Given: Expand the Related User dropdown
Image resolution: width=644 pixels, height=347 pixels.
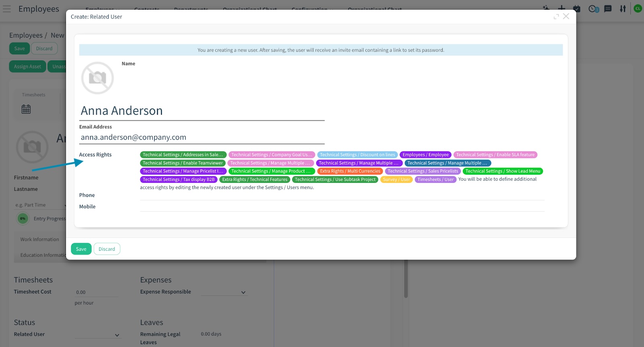Looking at the screenshot, I should (x=117, y=335).
